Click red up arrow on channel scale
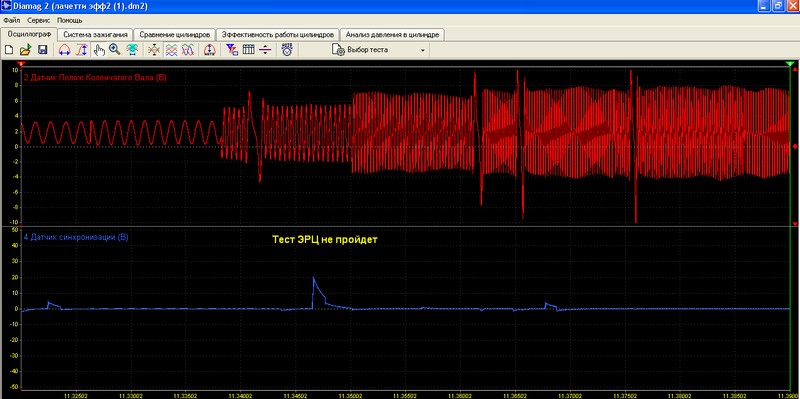This screenshot has width=800, height=399. point(795,69)
